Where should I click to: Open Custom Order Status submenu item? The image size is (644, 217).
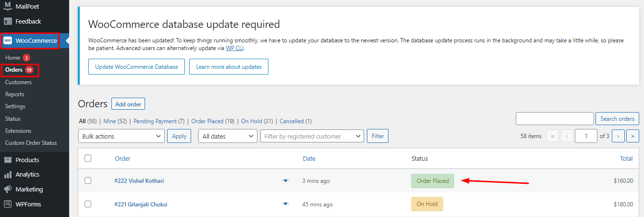click(31, 143)
